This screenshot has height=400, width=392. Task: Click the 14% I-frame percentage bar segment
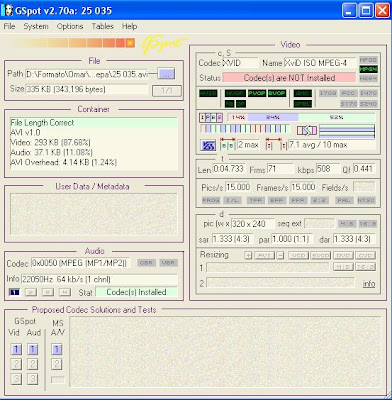[x=238, y=117]
